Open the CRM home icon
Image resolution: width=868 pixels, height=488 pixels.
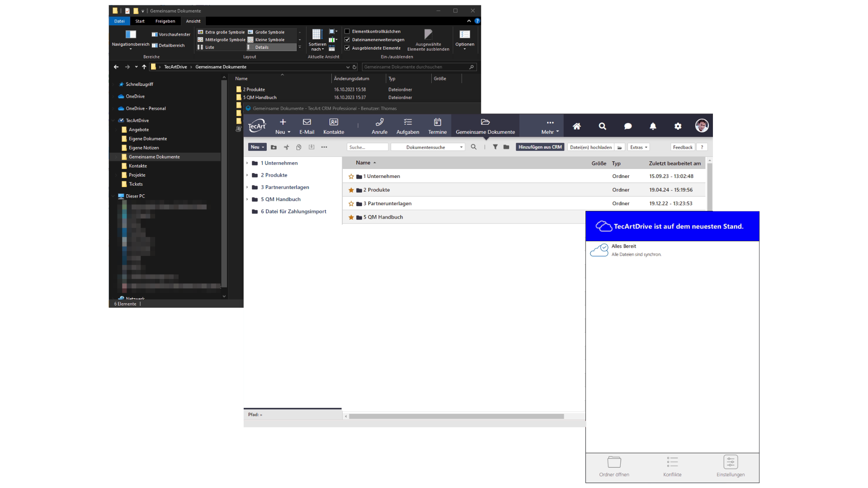coord(576,127)
